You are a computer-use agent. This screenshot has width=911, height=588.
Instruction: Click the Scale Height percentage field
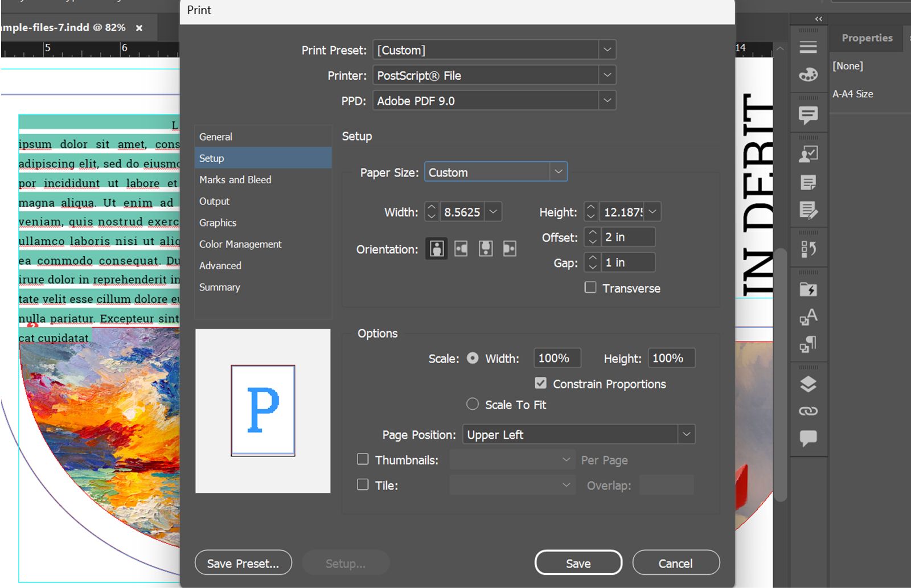coord(671,358)
